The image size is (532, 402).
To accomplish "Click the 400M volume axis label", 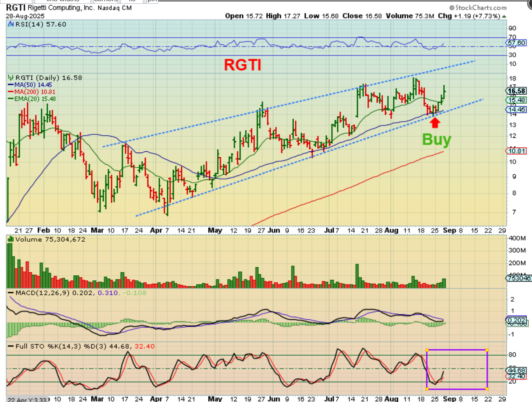I will tap(517, 238).
